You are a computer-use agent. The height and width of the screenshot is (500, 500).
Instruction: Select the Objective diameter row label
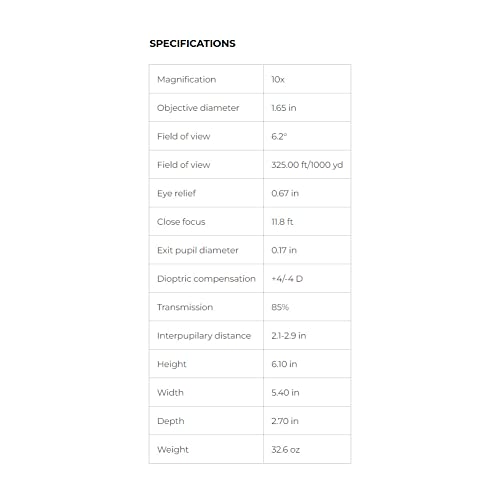click(x=198, y=108)
